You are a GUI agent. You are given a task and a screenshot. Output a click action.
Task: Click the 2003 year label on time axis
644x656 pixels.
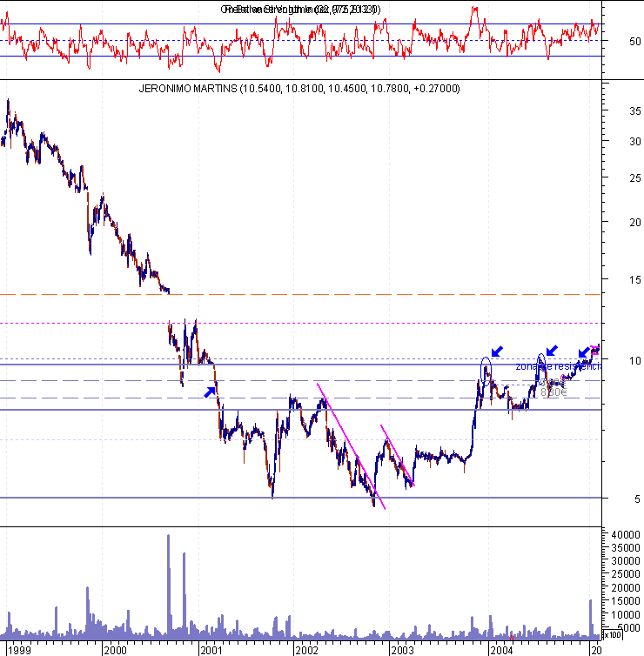coord(402,650)
